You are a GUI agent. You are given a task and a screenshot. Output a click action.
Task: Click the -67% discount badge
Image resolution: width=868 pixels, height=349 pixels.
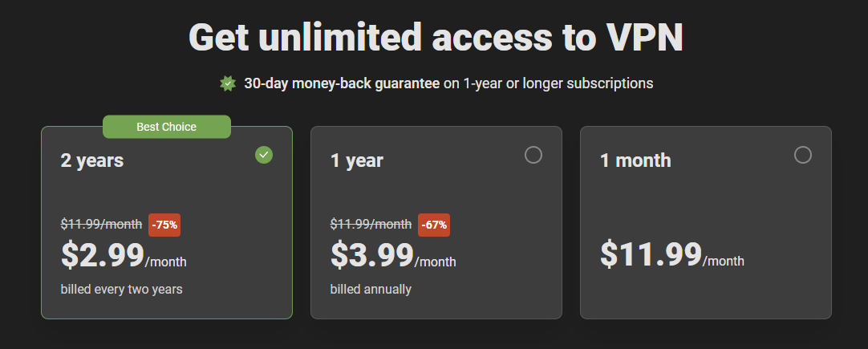(434, 225)
